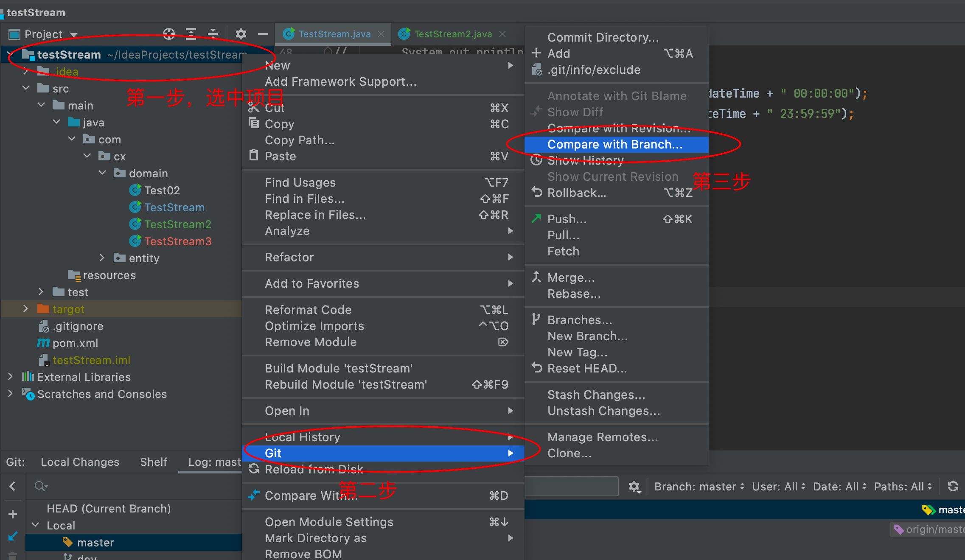
Task: Expand the test folder
Action: (41, 291)
